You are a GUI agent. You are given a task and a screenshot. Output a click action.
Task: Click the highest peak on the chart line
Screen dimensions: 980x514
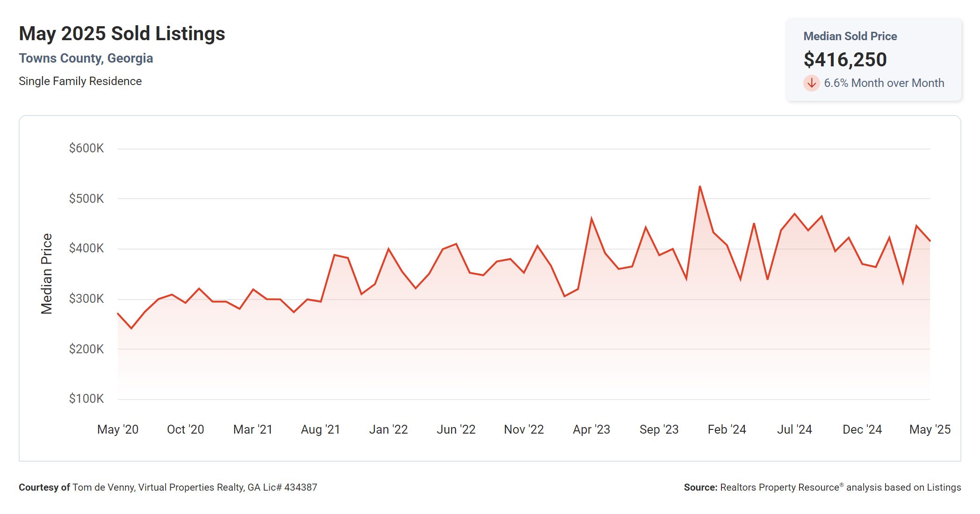(699, 186)
